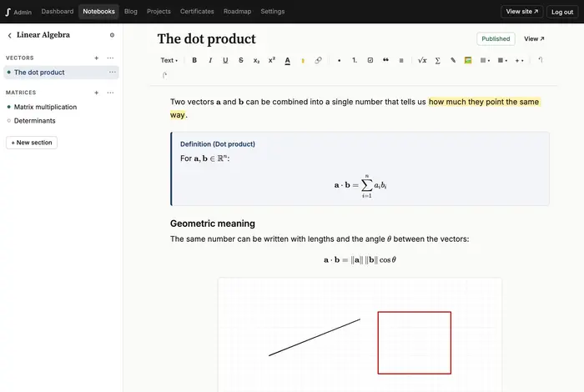Add a page to Vectors section
This screenshot has height=392, width=584.
point(97,58)
